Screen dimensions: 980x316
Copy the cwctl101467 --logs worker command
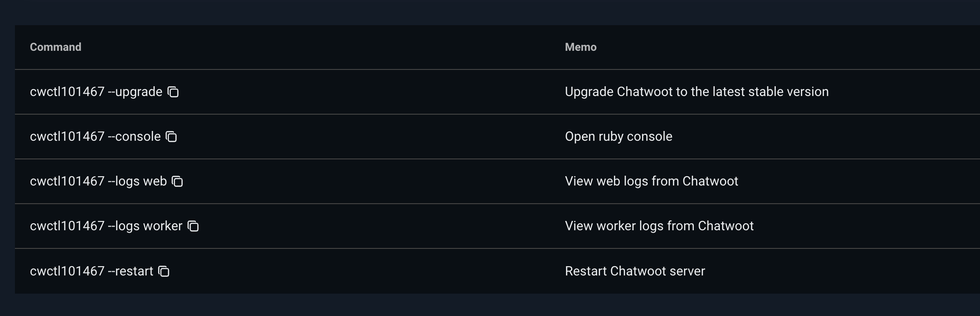click(193, 226)
